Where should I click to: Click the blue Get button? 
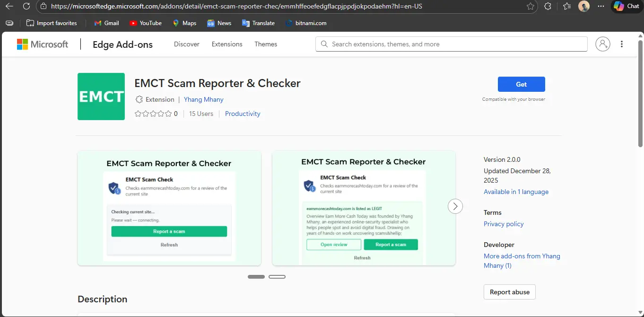pos(521,84)
